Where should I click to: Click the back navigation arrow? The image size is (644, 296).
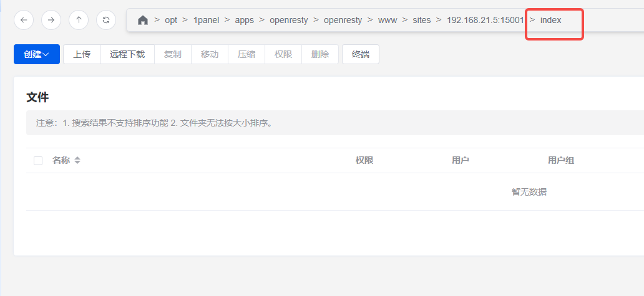coord(24,20)
